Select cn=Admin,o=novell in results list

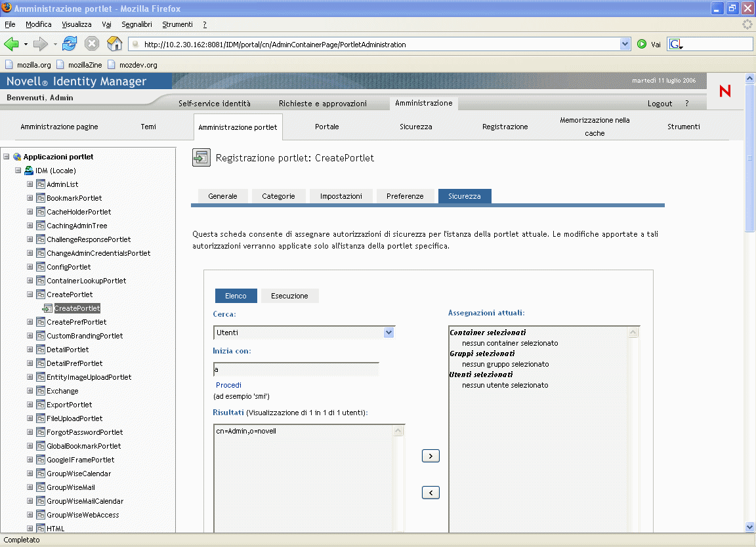click(246, 432)
